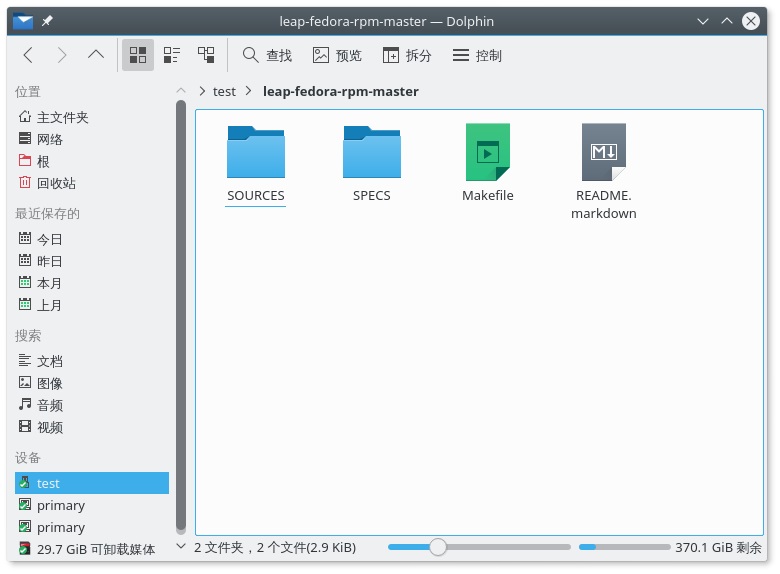Image resolution: width=780 pixels, height=574 pixels.
Task: Click the status text 2 文件夹，2 个文件
Action: click(x=275, y=548)
